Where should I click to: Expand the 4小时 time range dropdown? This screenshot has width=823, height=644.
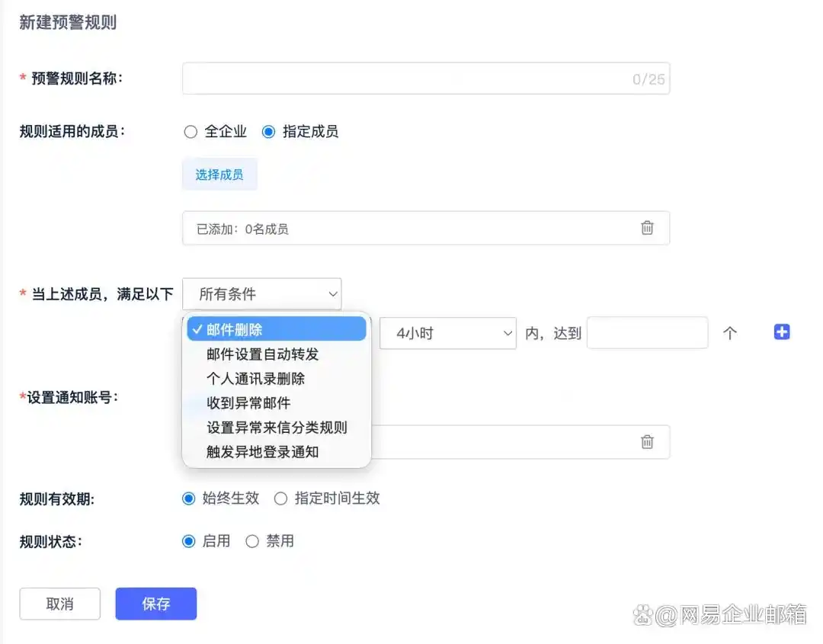point(447,333)
